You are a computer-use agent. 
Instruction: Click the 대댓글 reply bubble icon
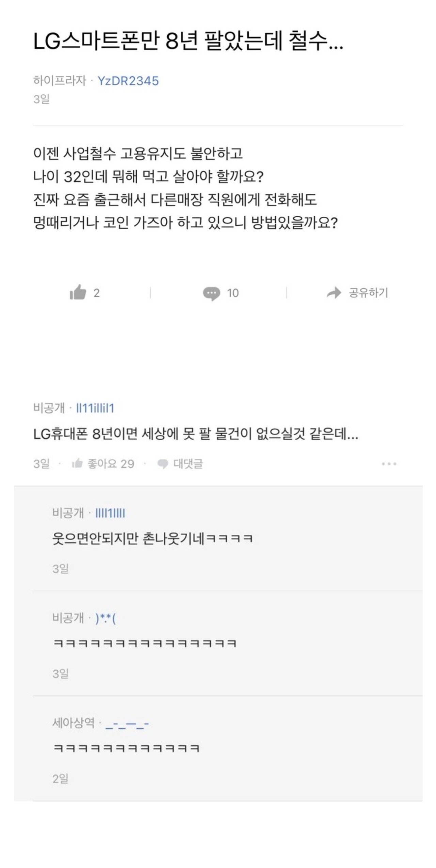163,464
